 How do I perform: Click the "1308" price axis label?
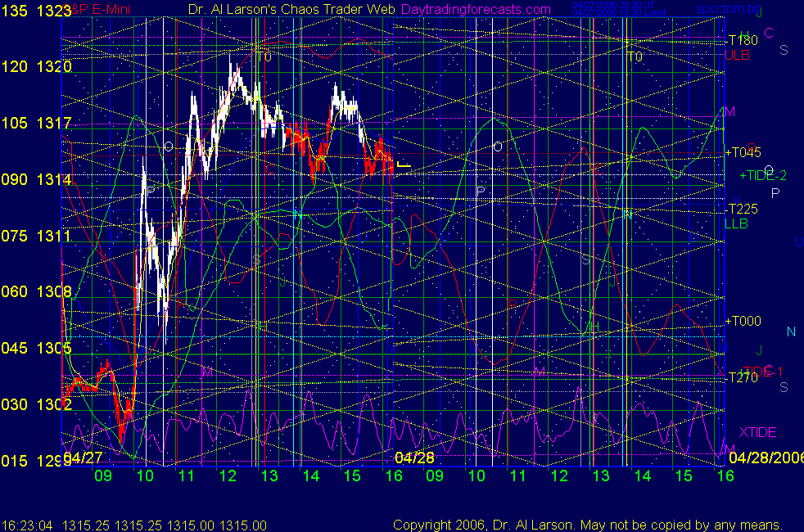pyautogui.click(x=54, y=291)
